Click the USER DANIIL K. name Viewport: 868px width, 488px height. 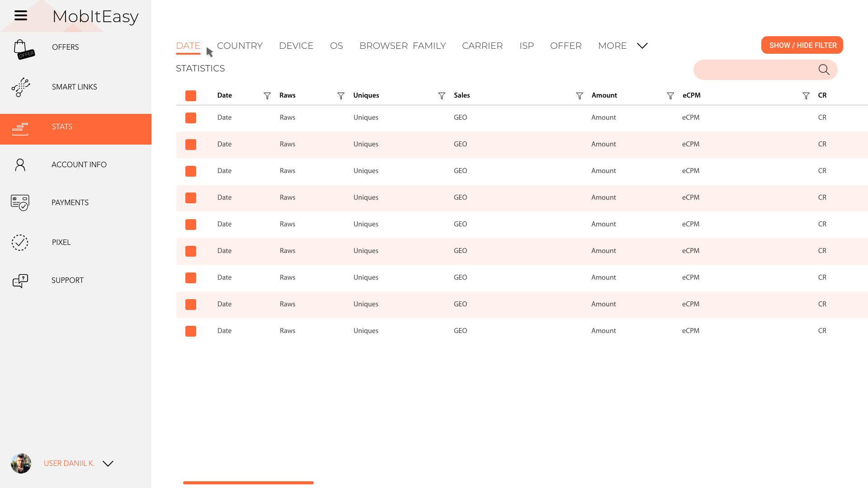tap(69, 463)
